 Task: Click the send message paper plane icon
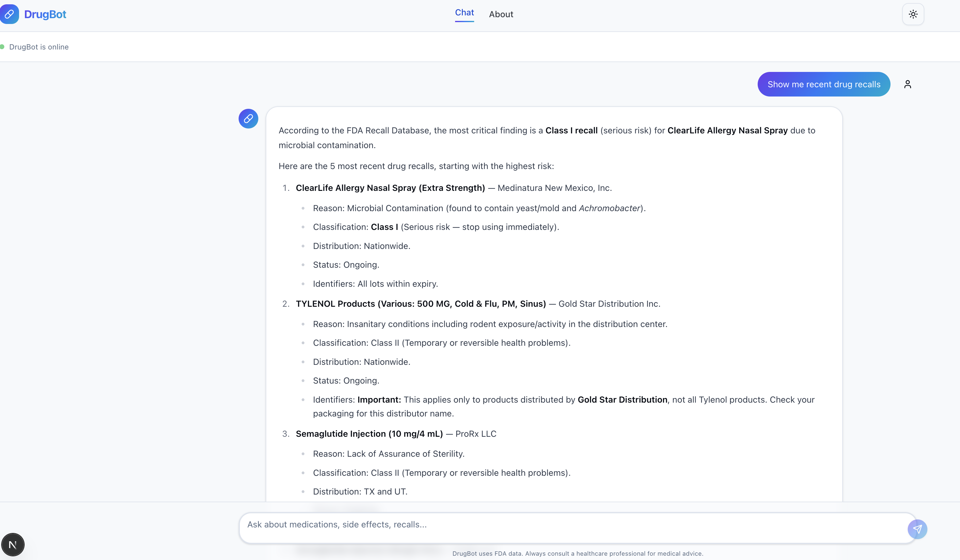(917, 529)
